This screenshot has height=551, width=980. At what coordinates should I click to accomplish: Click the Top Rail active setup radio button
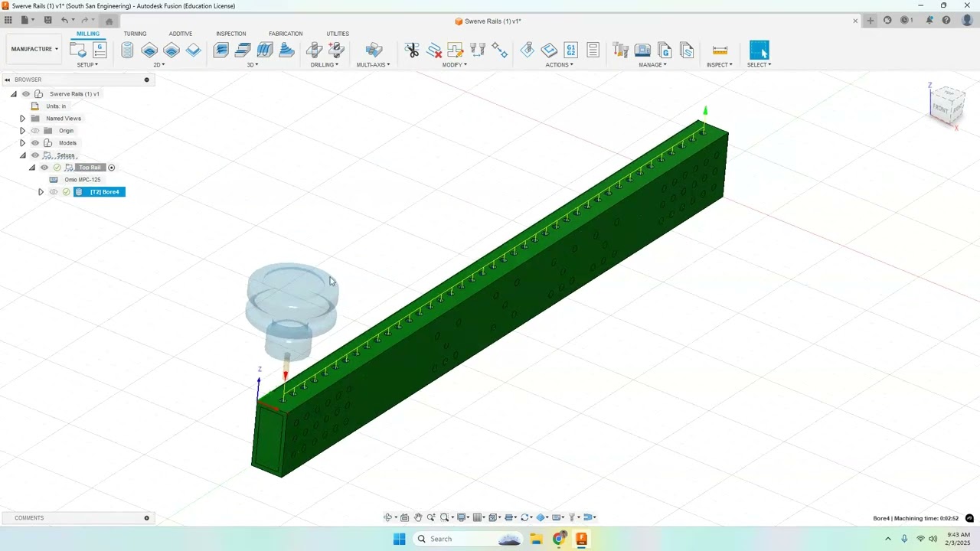(x=111, y=168)
